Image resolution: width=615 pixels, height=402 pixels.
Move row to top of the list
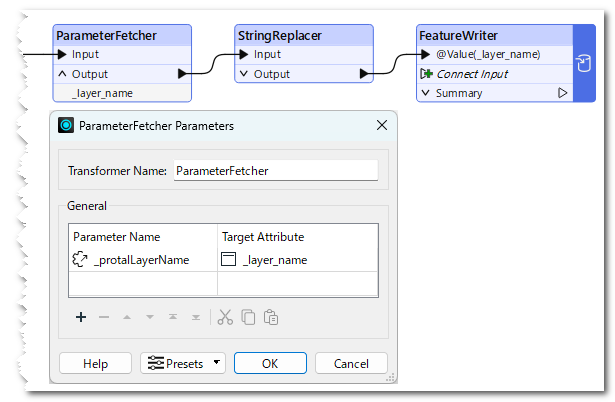[x=173, y=317]
